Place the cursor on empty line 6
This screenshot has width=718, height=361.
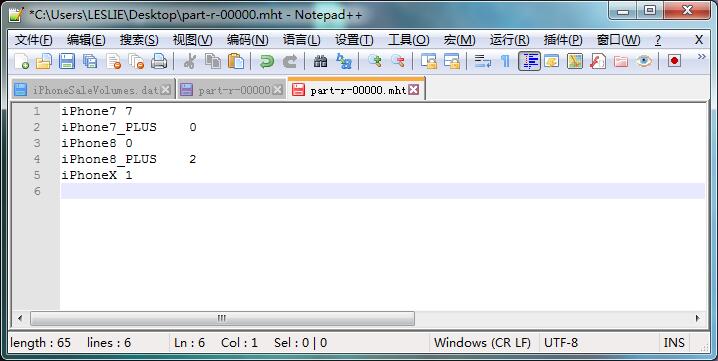382,191
